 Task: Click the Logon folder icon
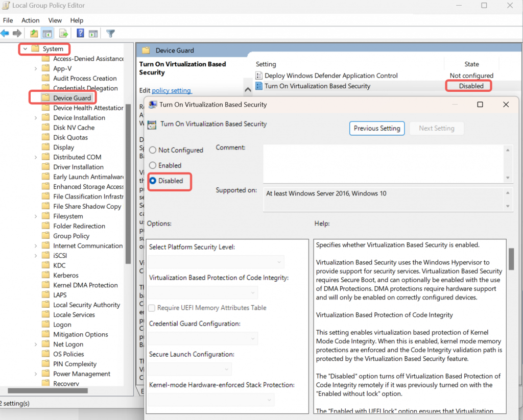(45, 325)
